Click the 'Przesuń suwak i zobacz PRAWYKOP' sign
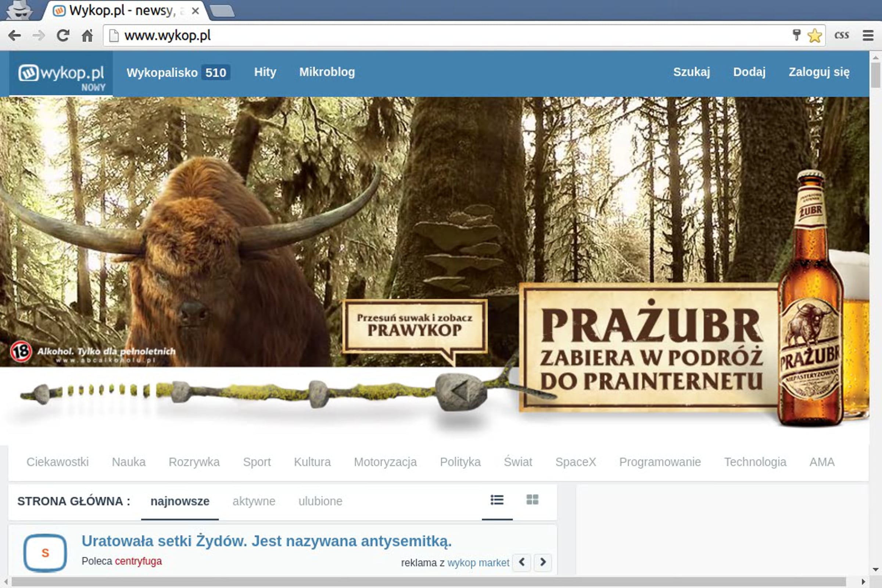The height and width of the screenshot is (588, 882). click(x=415, y=326)
